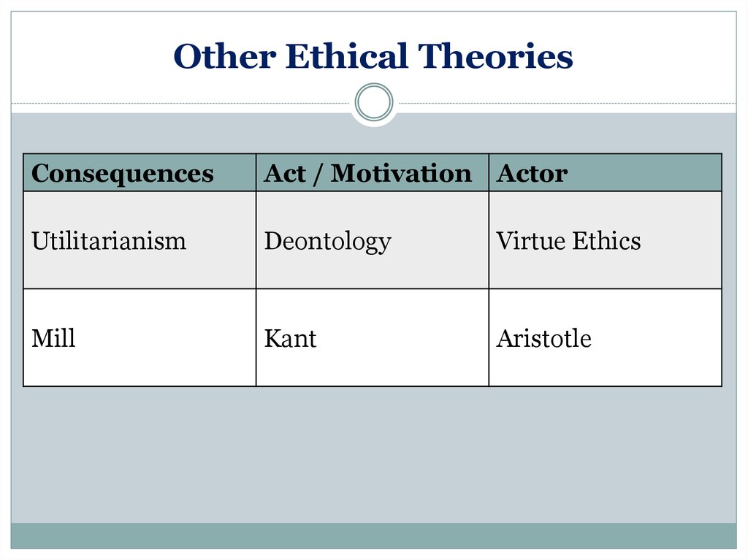748x560 pixels.
Task: Click the circle ornament below the title
Action: click(x=374, y=102)
